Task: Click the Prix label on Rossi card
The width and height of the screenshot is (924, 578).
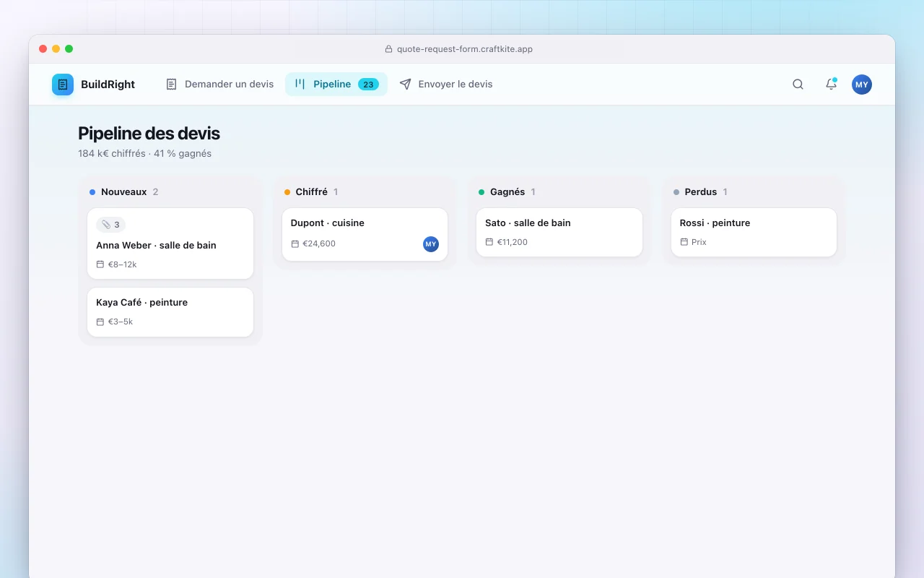Action: pos(699,242)
